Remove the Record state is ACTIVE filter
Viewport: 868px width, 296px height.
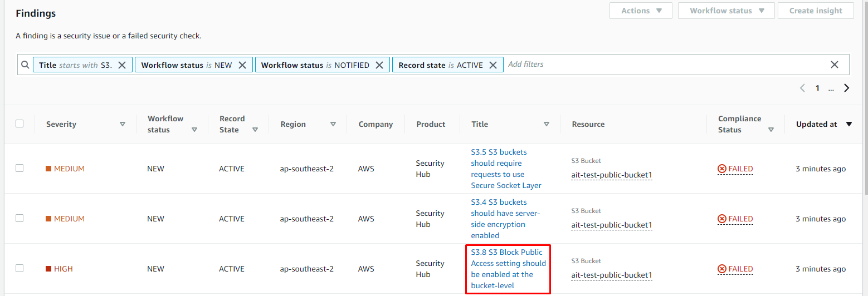tap(492, 65)
